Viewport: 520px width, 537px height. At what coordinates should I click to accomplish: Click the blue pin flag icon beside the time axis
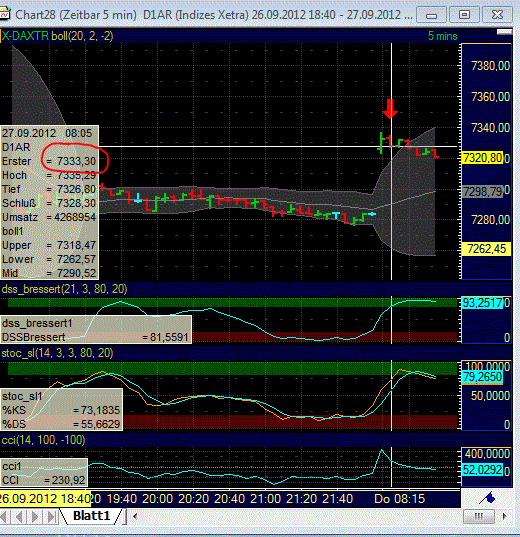(488, 498)
